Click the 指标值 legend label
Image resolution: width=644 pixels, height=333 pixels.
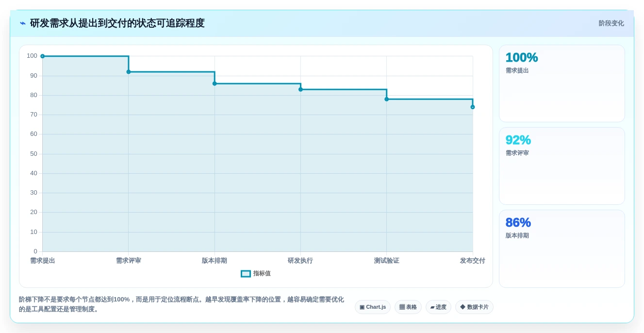coord(262,274)
